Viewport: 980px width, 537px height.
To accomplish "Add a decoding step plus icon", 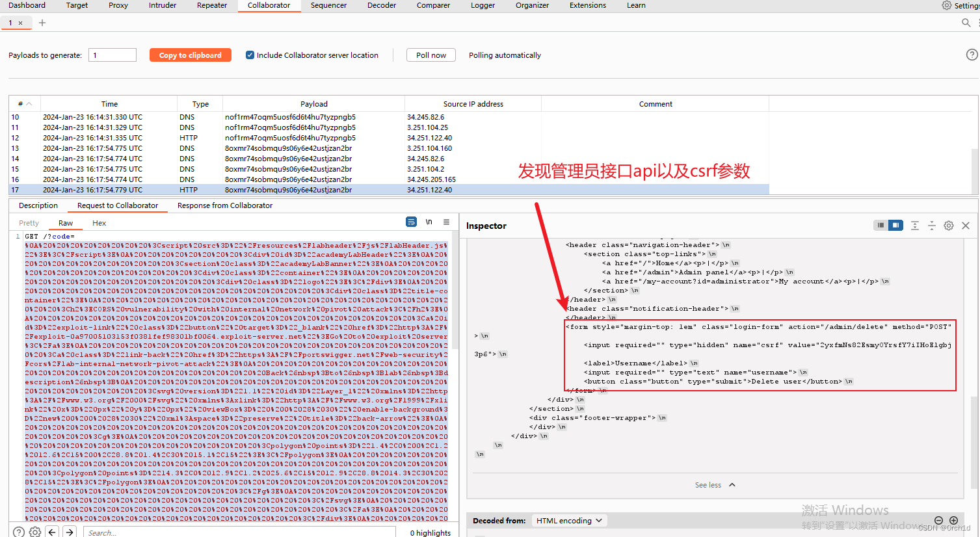I will [953, 521].
